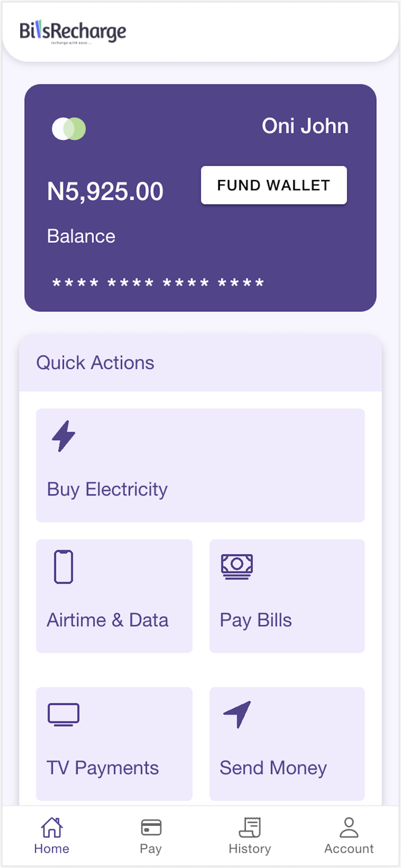Select the Airtime & Data tile
Viewport: 401px width, 868px height.
click(114, 596)
